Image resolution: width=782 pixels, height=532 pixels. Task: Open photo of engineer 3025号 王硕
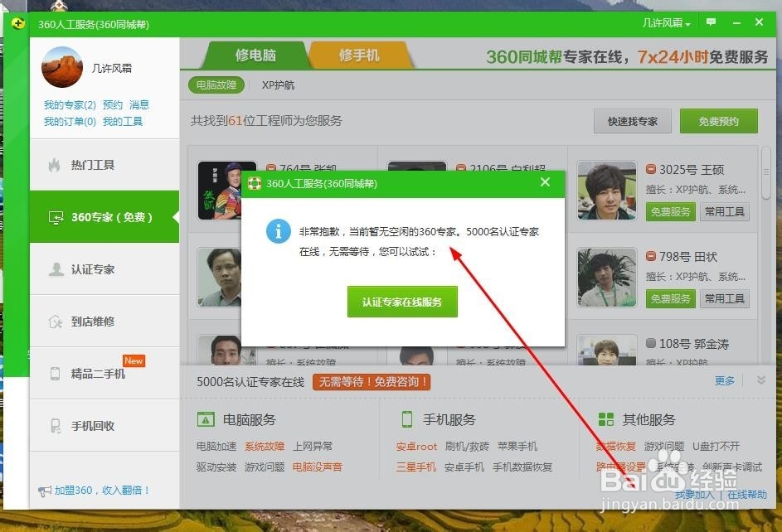(607, 191)
